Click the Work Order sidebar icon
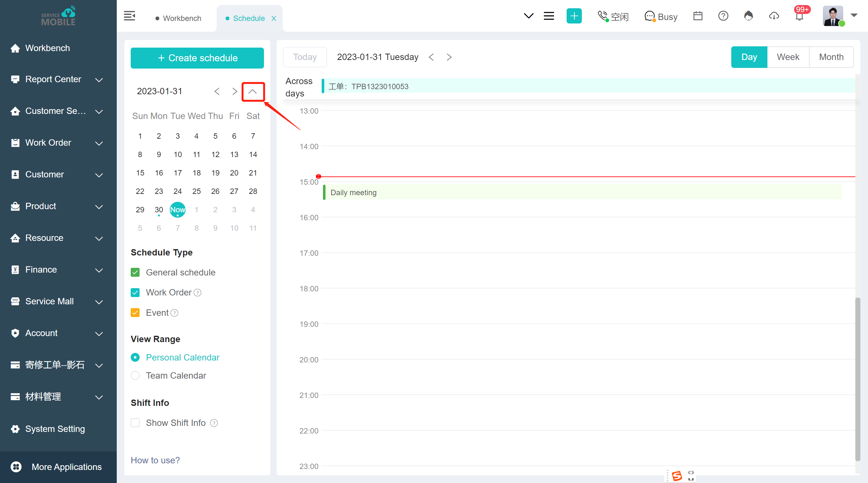This screenshot has width=868, height=483. 15,142
